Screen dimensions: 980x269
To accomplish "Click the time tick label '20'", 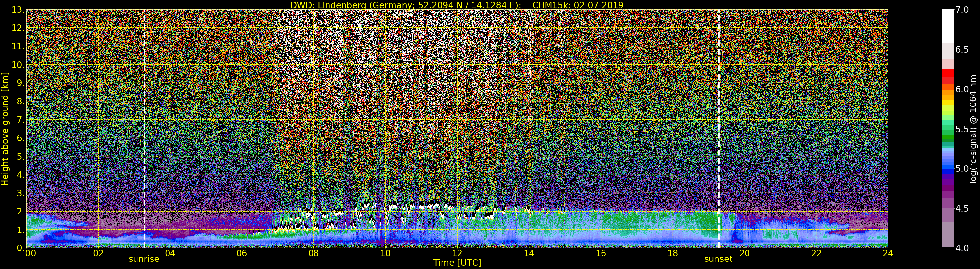I will tap(744, 253).
